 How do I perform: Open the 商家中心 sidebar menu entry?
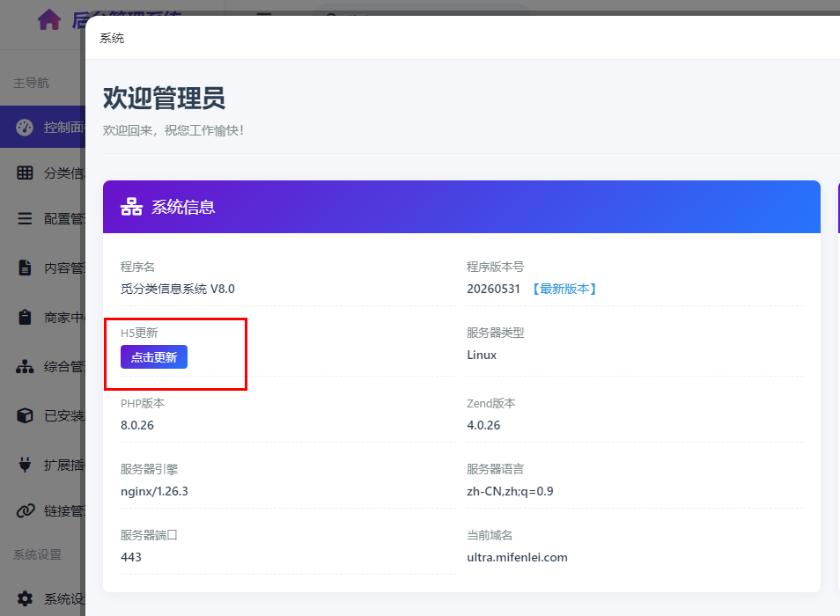point(43,318)
